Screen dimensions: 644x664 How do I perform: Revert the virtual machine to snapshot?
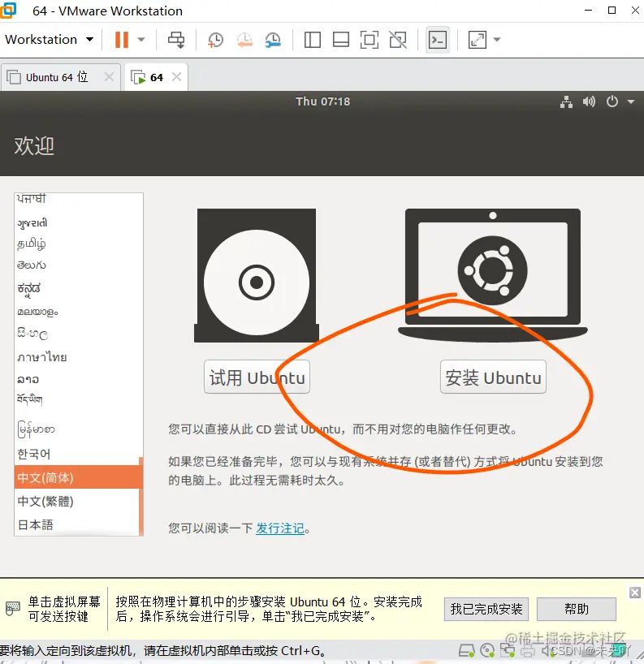(244, 40)
